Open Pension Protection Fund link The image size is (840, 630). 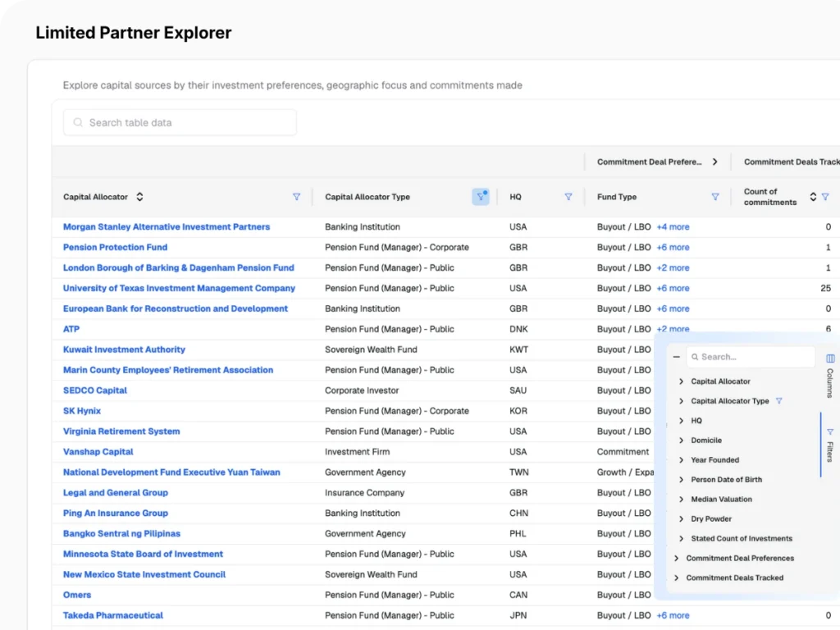(x=115, y=247)
